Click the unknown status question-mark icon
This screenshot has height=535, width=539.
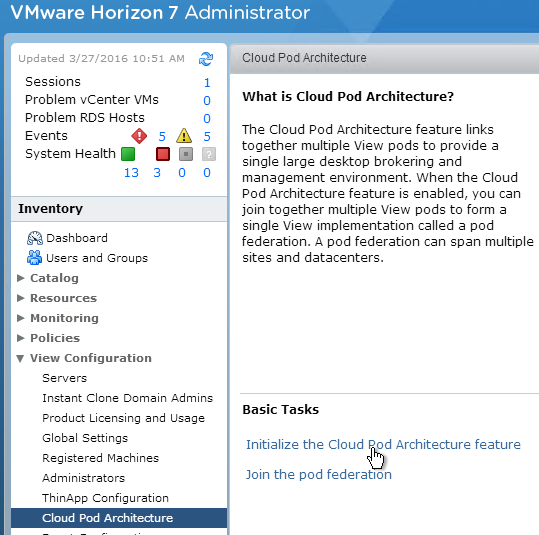coord(209,154)
